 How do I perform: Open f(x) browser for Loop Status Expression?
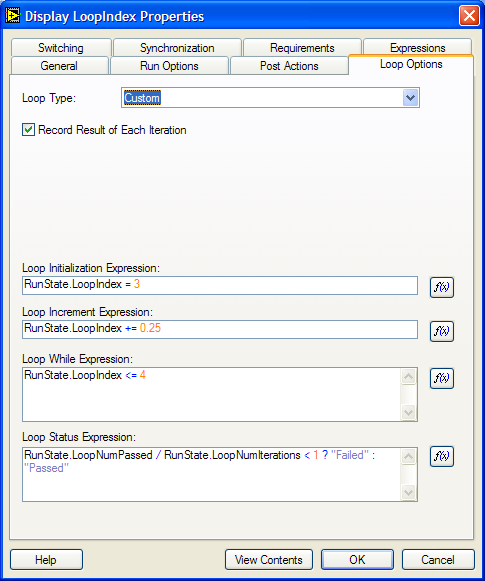442,456
